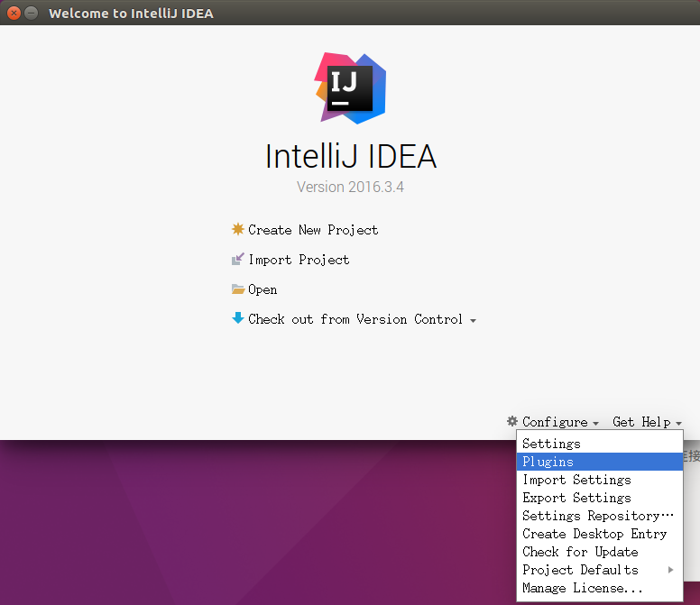Create New Project from welcome screen
The height and width of the screenshot is (605, 700).
coord(313,230)
